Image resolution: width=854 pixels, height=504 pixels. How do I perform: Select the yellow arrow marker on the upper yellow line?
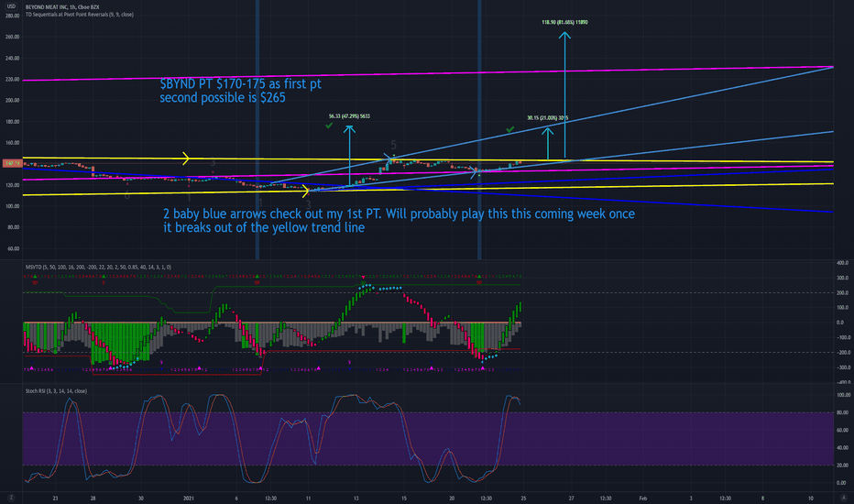[x=186, y=159]
